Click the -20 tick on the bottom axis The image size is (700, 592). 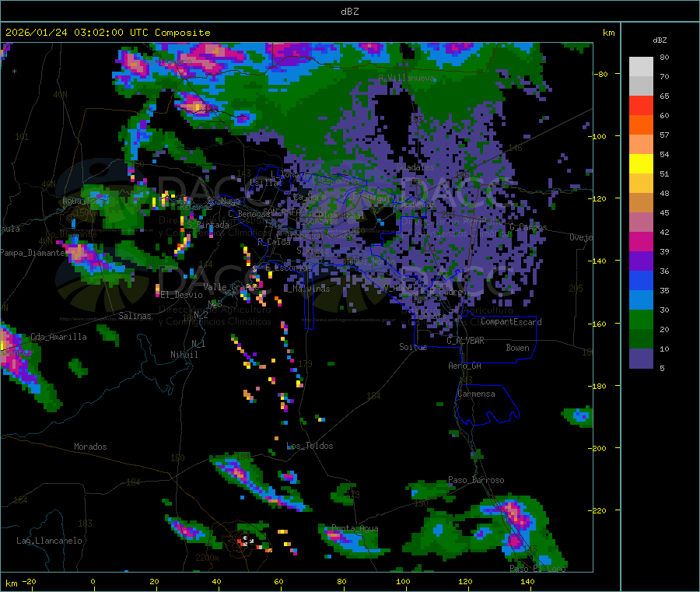pyautogui.click(x=29, y=581)
